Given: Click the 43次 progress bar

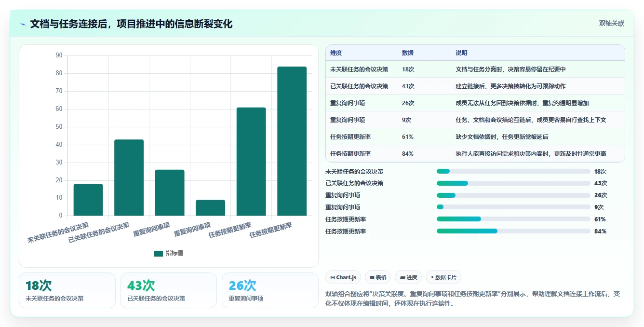Looking at the screenshot, I should click(513, 183).
